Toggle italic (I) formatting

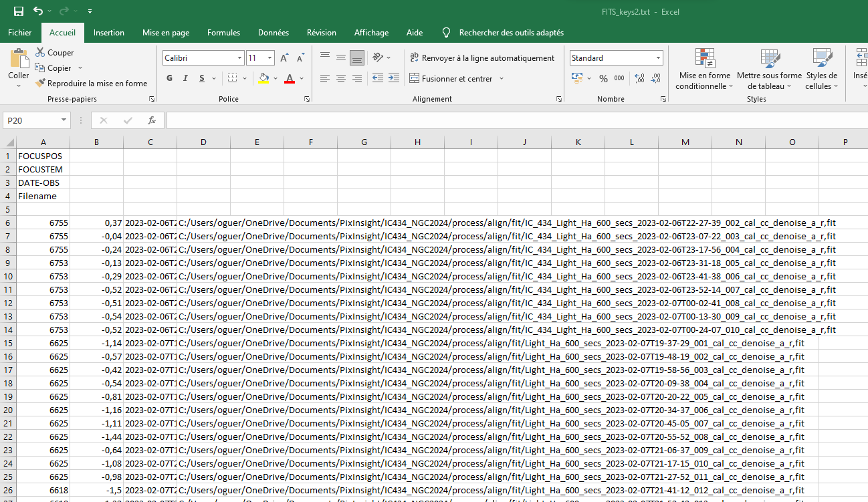point(186,78)
